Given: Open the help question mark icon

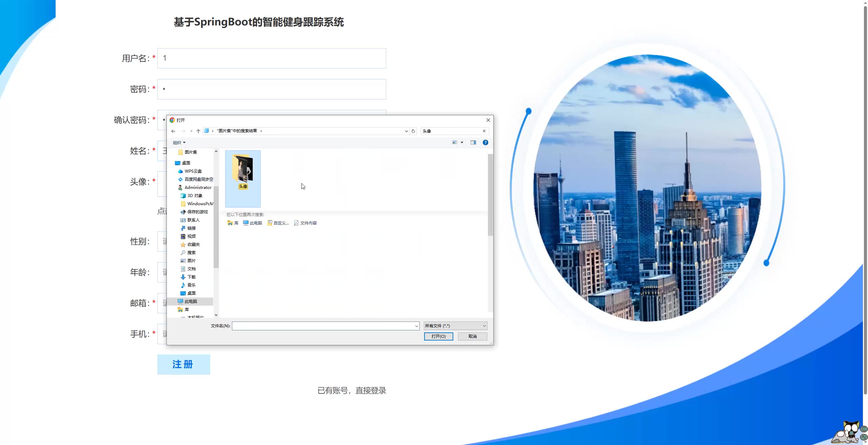Looking at the screenshot, I should 485,142.
